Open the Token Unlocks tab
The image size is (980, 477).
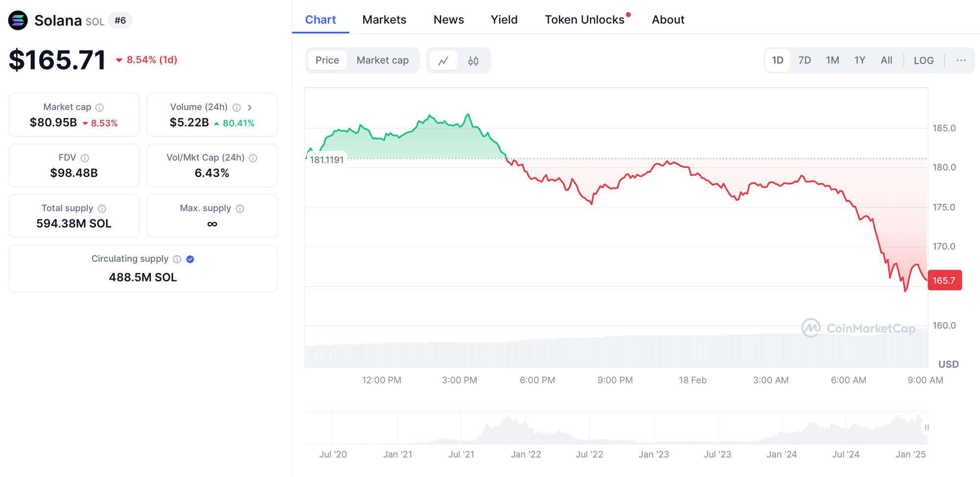[585, 20]
